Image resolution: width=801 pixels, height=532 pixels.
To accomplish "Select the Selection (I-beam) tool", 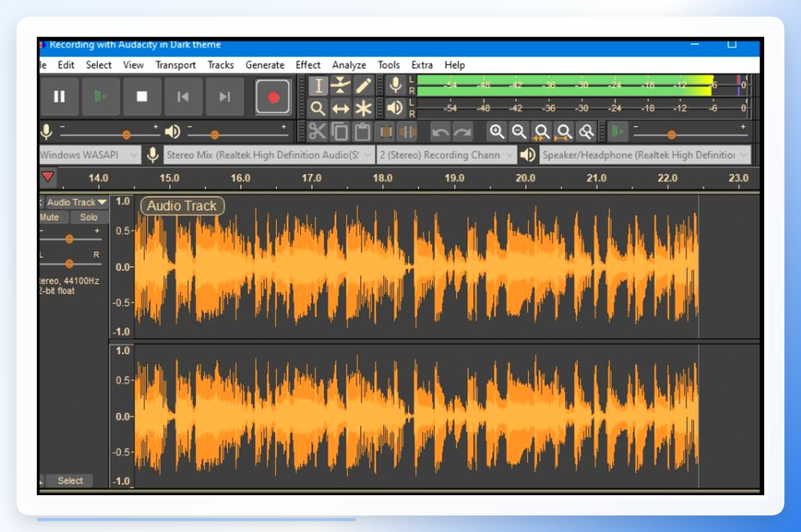I will click(x=318, y=86).
